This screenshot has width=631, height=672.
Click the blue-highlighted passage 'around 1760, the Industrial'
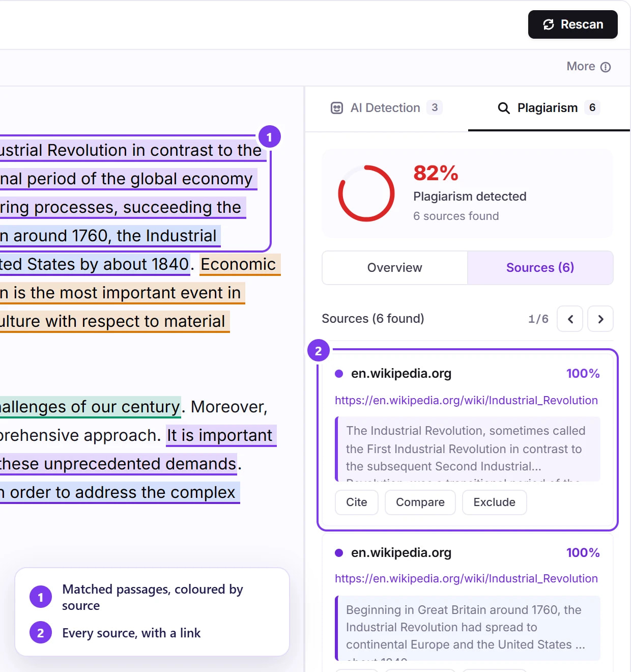point(115,236)
